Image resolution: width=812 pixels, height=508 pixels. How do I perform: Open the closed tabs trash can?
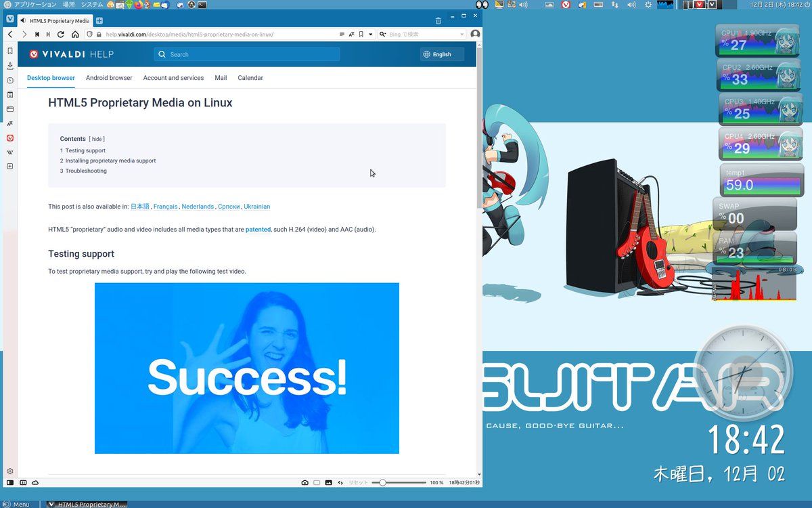coord(438,21)
